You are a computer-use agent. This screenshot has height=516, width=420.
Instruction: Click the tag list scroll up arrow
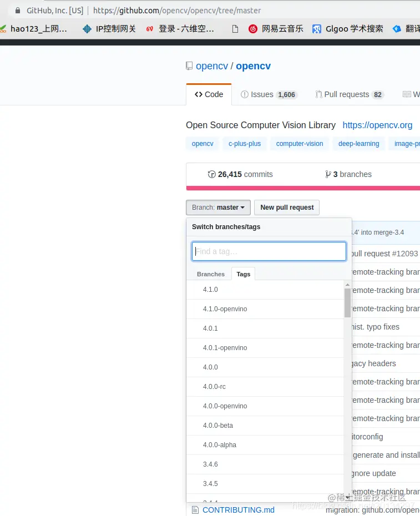[x=347, y=285]
